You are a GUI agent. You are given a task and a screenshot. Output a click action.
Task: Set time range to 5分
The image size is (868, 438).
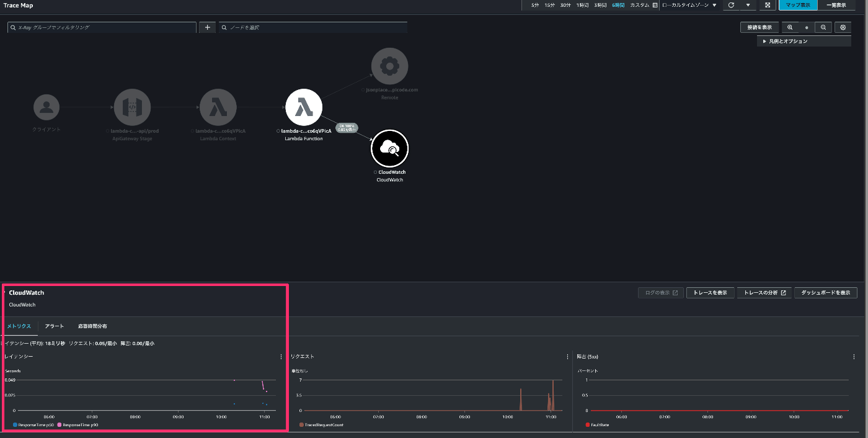click(x=535, y=5)
